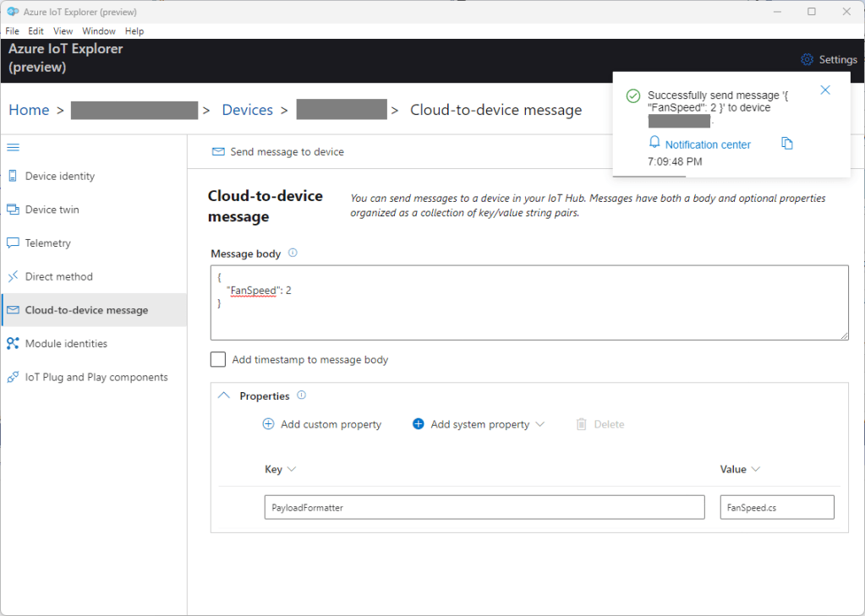The width and height of the screenshot is (865, 616).
Task: Click the copy icon in notification
Action: point(787,144)
